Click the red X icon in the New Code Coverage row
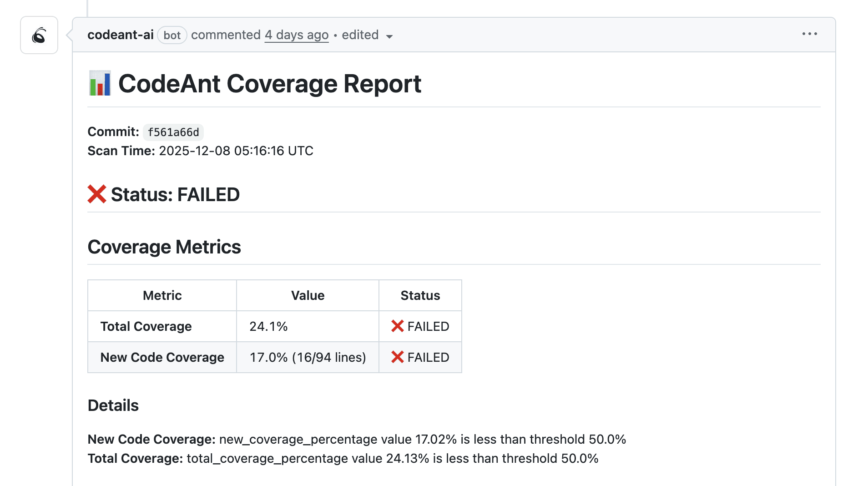Screen dimensions: 868x486 (397, 357)
